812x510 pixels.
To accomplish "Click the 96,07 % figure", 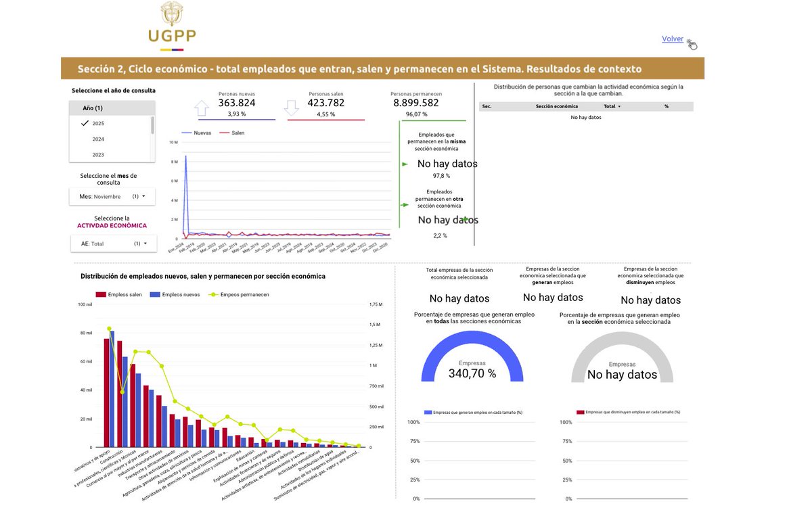I will 416,115.
